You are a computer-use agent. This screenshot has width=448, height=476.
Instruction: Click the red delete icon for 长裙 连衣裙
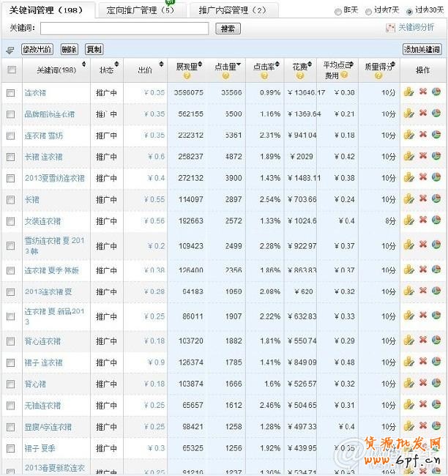coord(422,157)
